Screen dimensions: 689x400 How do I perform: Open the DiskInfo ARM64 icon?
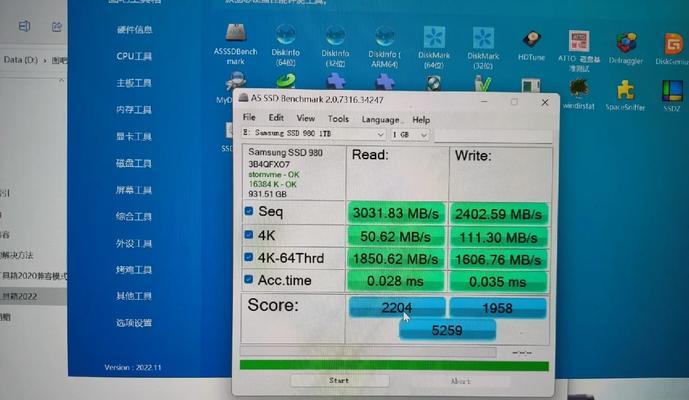point(384,37)
